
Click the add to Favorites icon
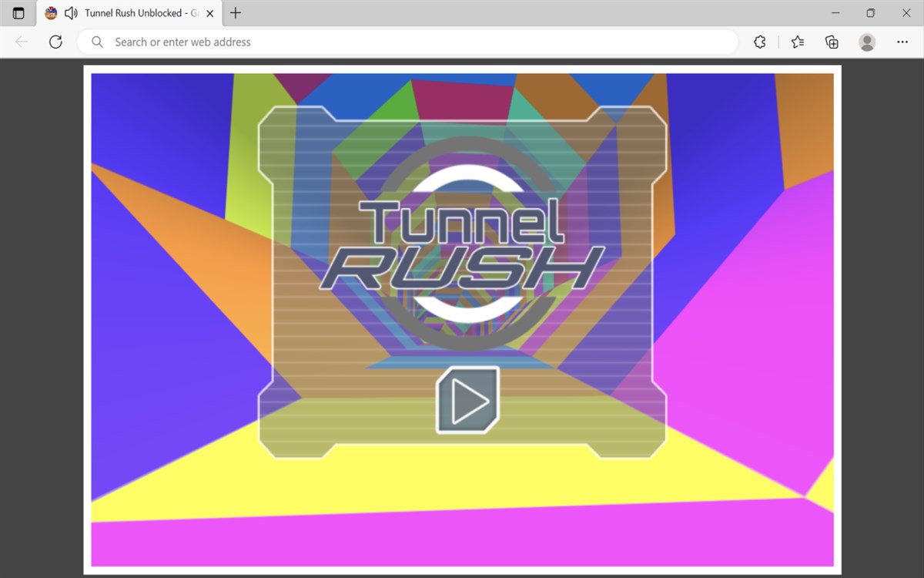pos(798,42)
